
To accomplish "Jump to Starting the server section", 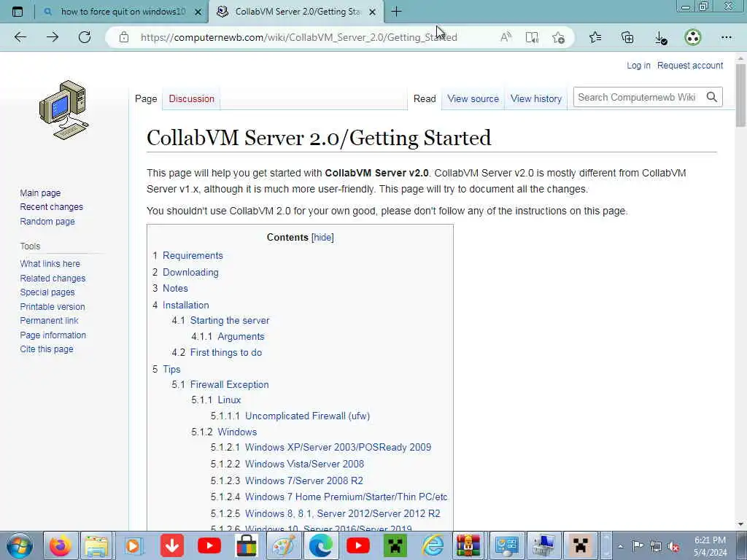I will tap(230, 321).
